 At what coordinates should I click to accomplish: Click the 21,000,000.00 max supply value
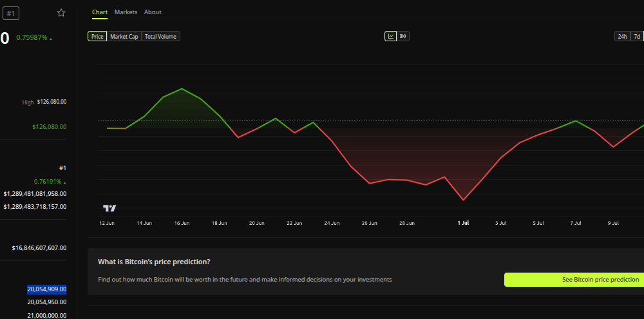pyautogui.click(x=47, y=315)
